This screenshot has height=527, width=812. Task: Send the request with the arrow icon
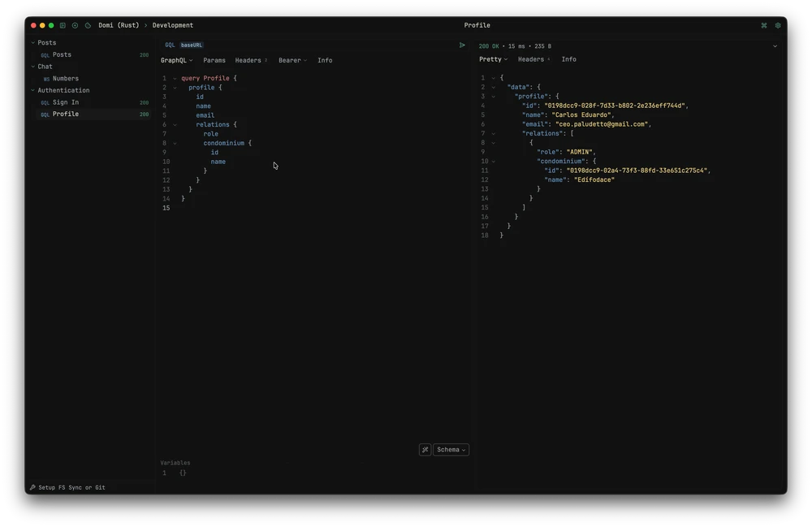[x=462, y=45]
